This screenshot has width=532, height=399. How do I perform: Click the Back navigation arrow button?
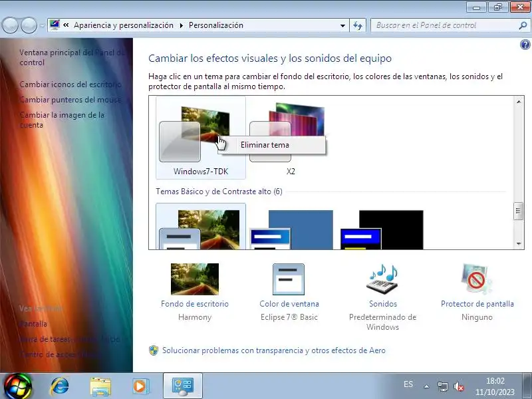pos(10,25)
